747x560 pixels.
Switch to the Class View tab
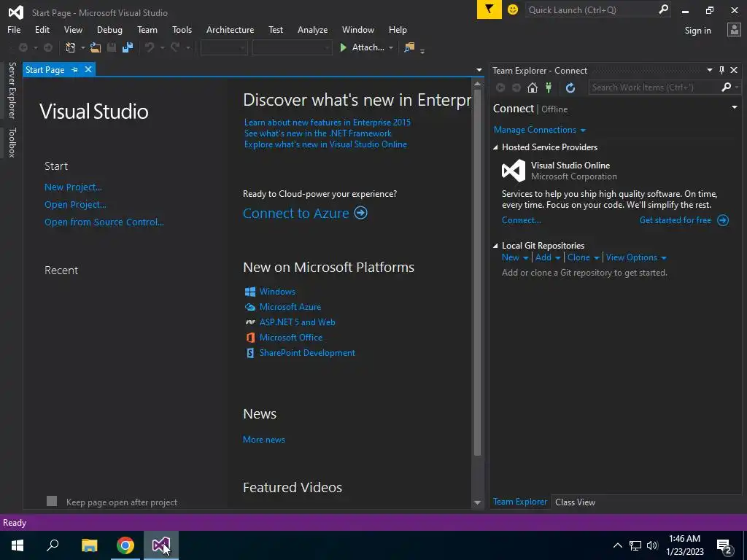[x=575, y=502]
